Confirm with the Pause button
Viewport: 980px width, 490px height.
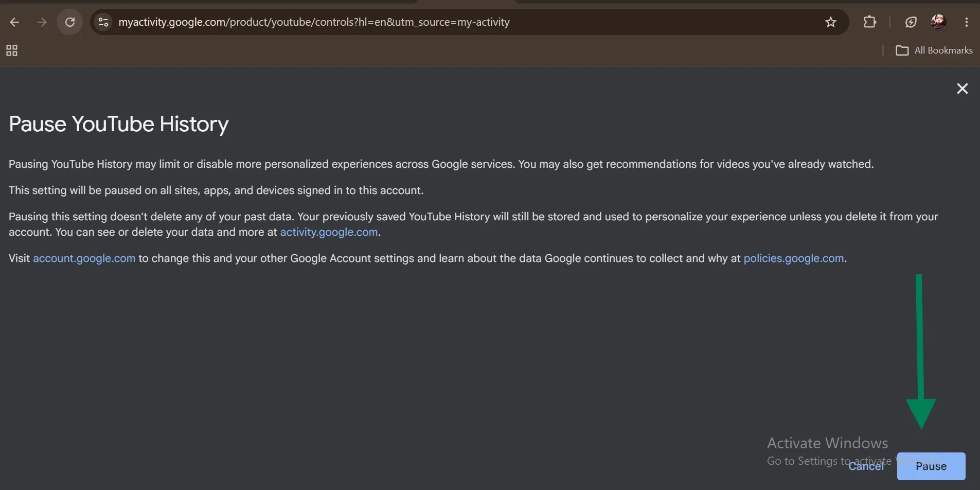tap(931, 466)
